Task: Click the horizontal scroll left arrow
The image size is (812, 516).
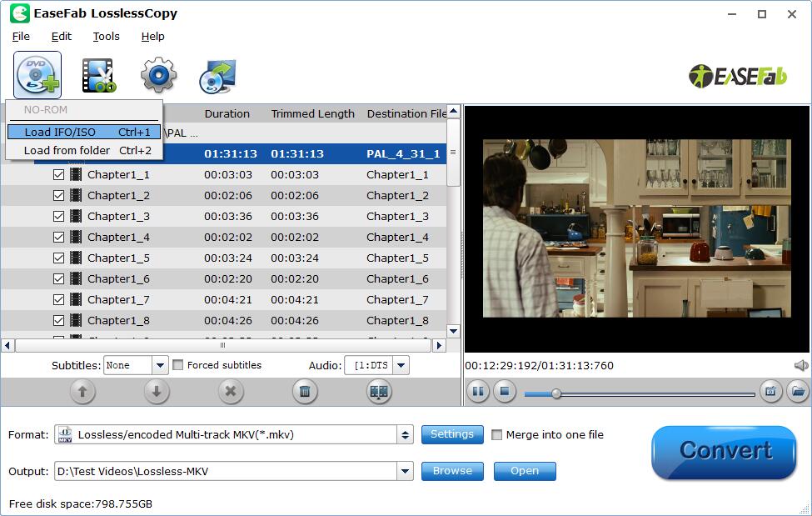Action: point(7,345)
